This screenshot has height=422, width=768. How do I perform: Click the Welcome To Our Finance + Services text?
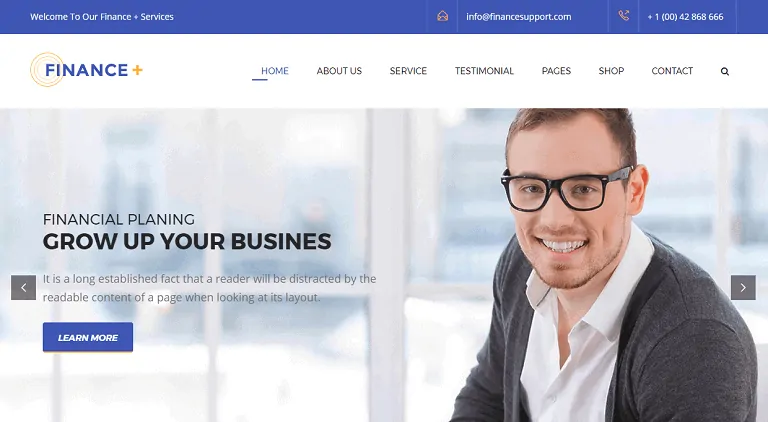(102, 17)
